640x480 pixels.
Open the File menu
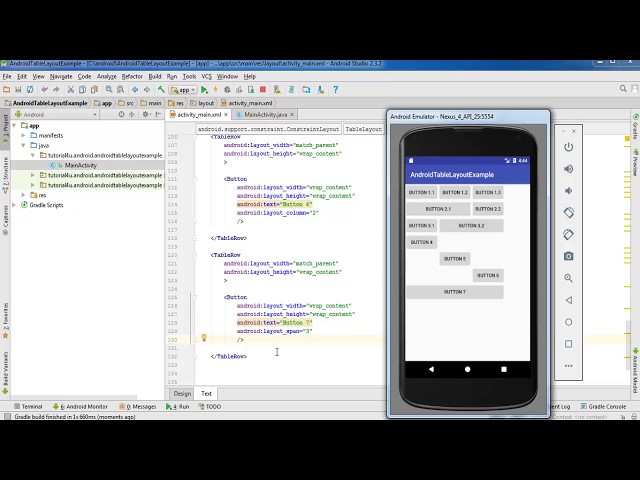[7, 76]
